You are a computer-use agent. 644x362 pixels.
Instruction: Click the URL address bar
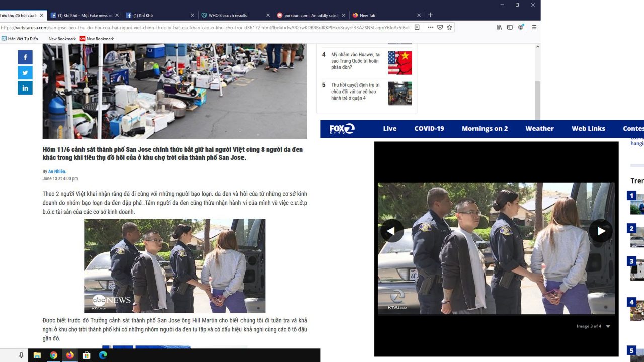click(201, 27)
